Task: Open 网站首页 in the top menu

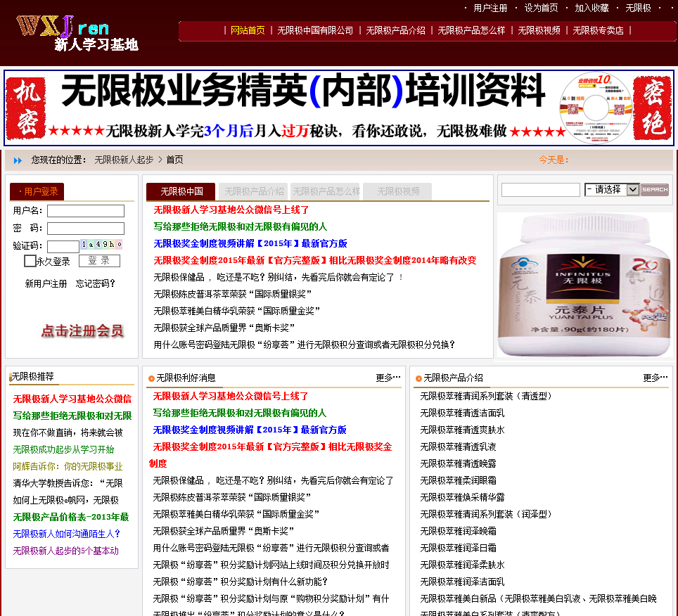Action: coord(248,30)
